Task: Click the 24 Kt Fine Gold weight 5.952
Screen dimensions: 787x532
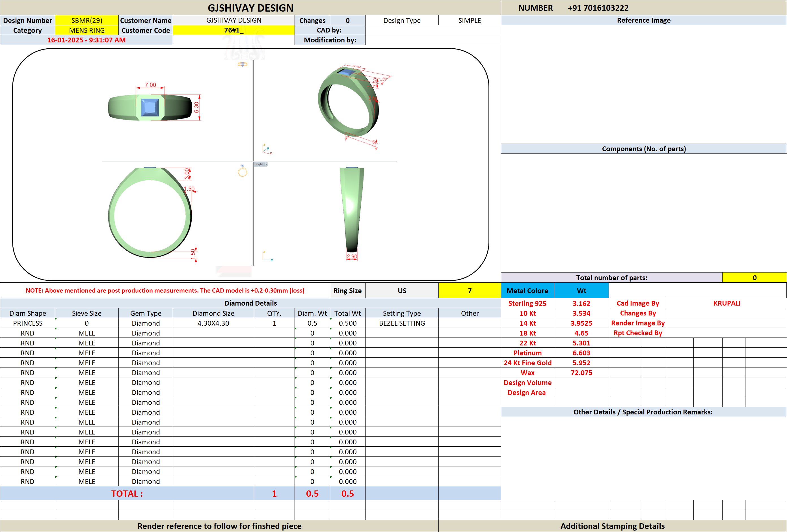Action: click(581, 363)
